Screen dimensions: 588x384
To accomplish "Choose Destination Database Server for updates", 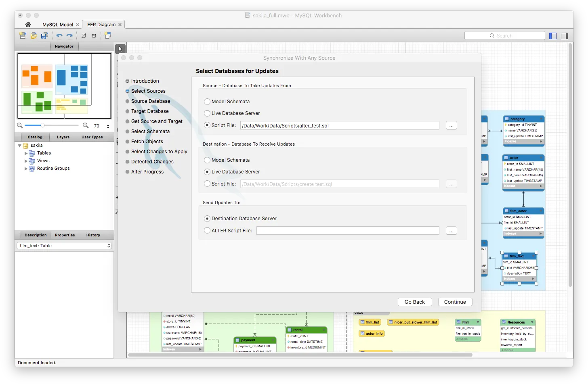I will (x=207, y=219).
